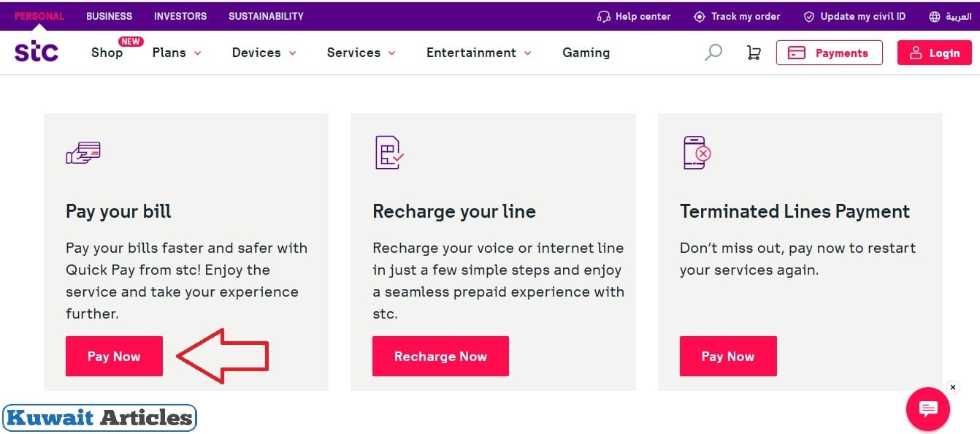The image size is (980, 434).
Task: Open the Gaming menu item
Action: tap(586, 53)
